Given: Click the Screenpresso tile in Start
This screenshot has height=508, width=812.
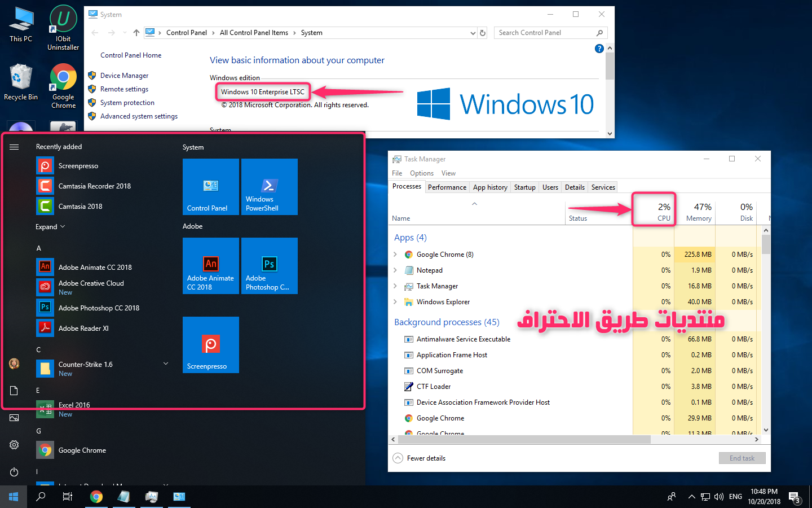Looking at the screenshot, I should (x=210, y=345).
